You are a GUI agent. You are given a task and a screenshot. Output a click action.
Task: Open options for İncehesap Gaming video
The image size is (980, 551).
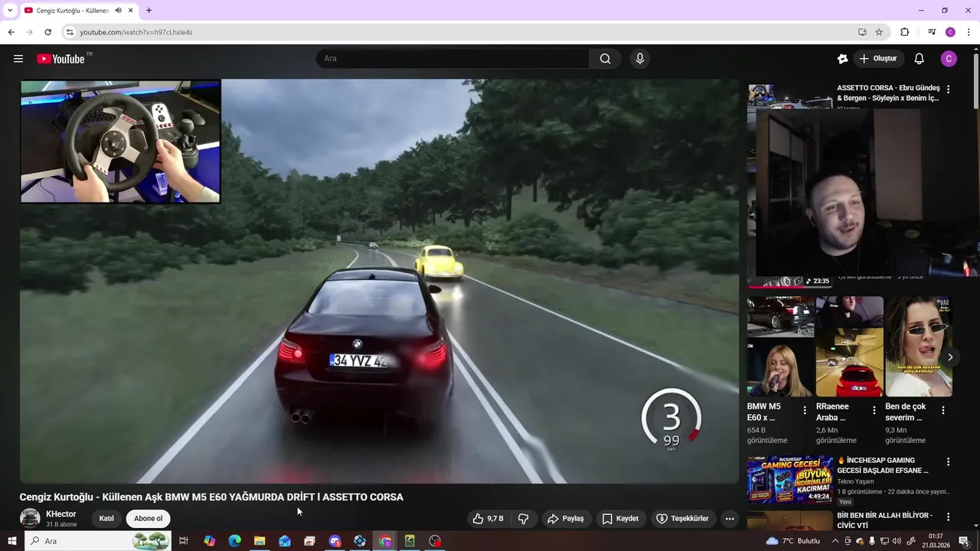948,462
